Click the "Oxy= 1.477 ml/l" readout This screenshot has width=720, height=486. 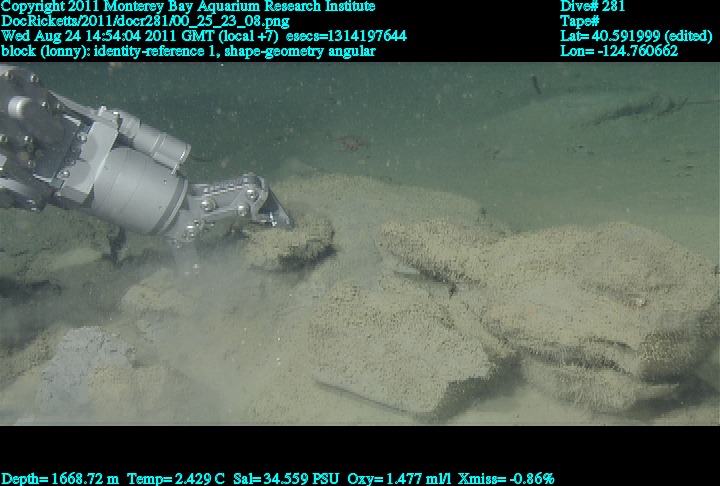pos(399,479)
